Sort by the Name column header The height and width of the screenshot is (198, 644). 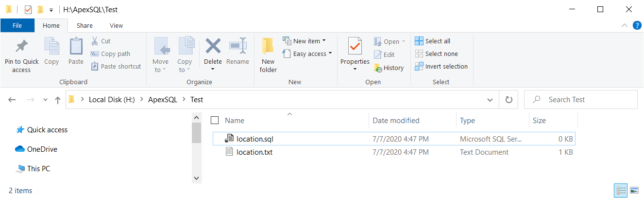(x=235, y=120)
